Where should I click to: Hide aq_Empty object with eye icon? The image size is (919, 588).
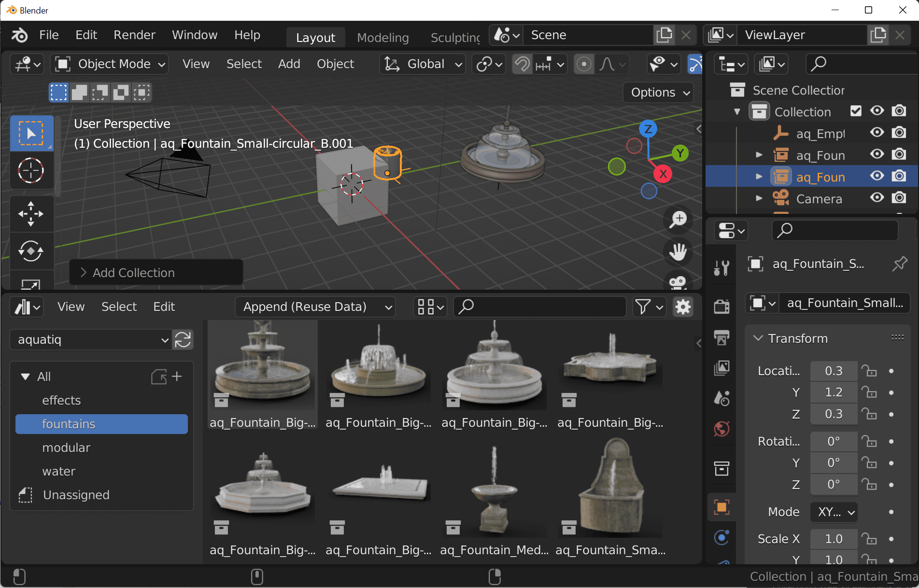(877, 133)
